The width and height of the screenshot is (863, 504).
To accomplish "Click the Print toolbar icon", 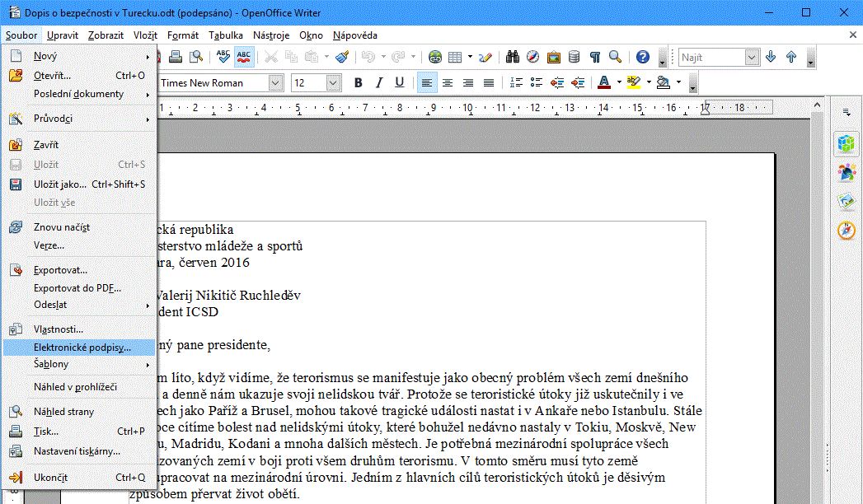I will coord(176,57).
